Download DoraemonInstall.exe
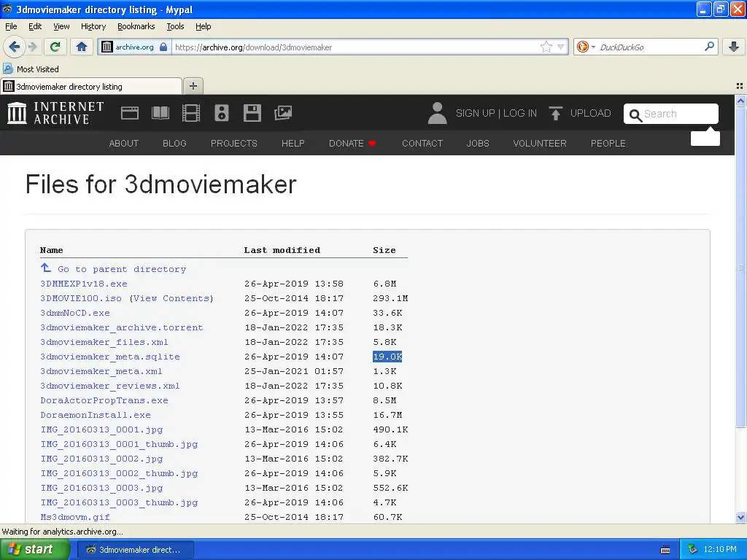The width and height of the screenshot is (747, 560). [x=96, y=415]
